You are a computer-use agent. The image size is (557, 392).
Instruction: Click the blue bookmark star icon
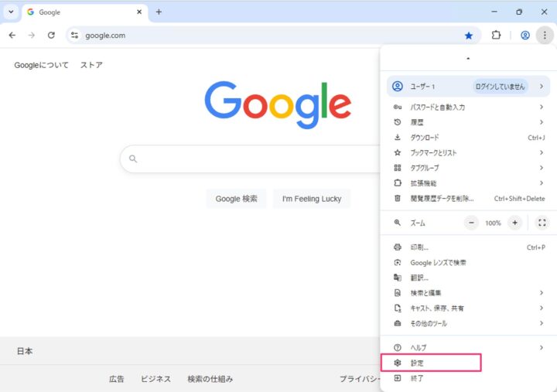point(469,35)
